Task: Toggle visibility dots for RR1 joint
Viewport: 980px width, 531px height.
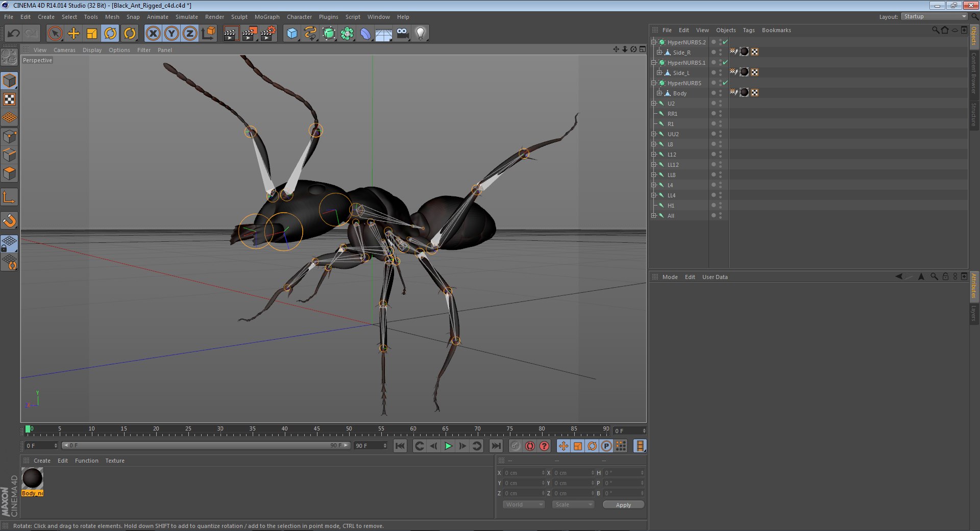Action: 720,113
